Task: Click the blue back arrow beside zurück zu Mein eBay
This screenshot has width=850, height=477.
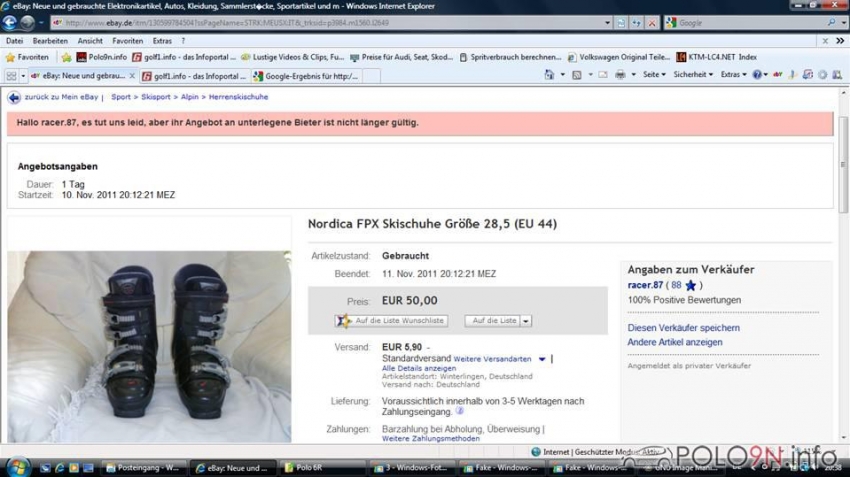Action: coord(14,98)
